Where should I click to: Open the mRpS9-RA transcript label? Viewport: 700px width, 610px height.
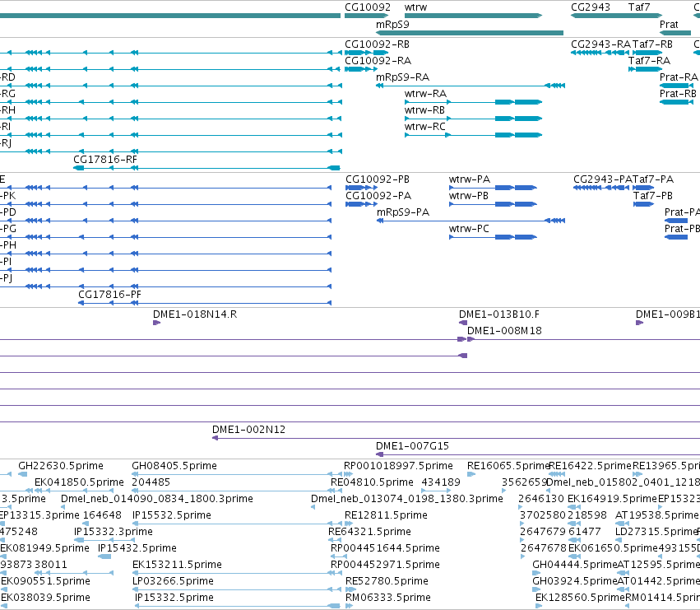(x=402, y=77)
